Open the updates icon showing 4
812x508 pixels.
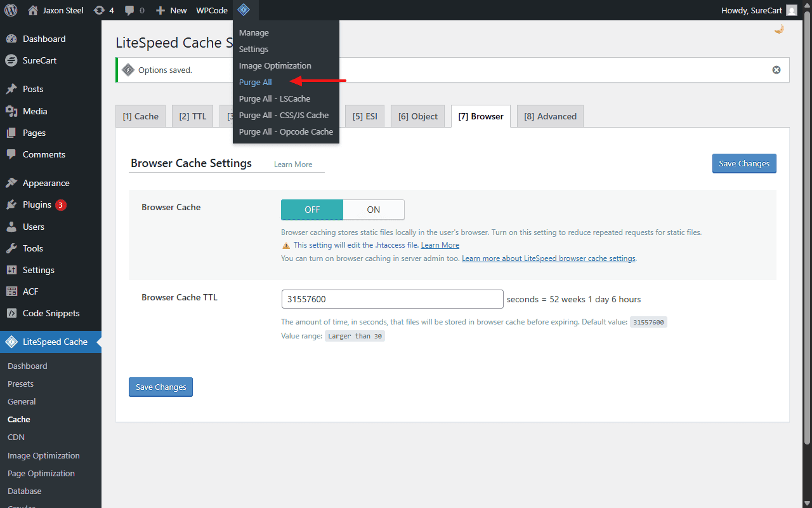point(99,10)
